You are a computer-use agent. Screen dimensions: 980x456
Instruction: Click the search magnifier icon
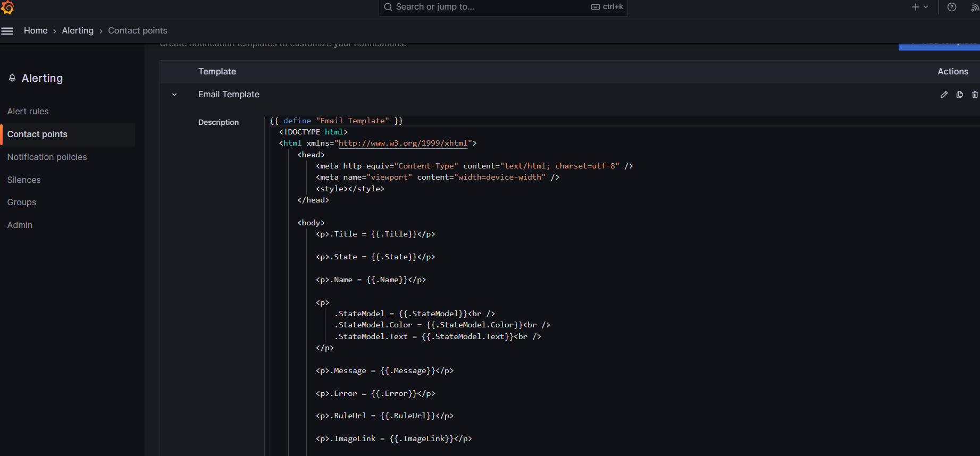(x=388, y=7)
